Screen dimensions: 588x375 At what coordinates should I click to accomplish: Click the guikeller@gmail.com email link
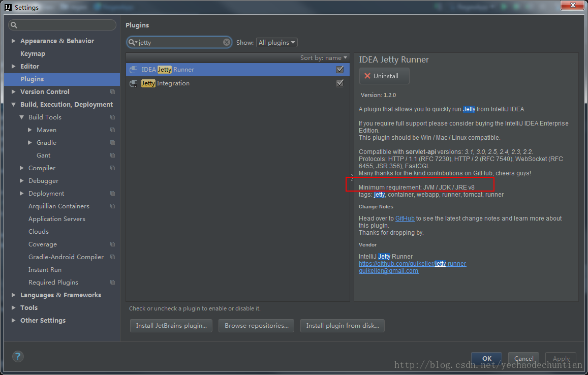coord(388,271)
